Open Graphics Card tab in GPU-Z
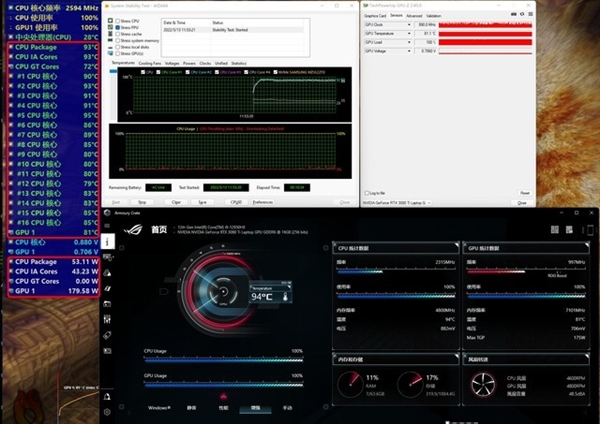This screenshot has width=600, height=424. pyautogui.click(x=375, y=16)
